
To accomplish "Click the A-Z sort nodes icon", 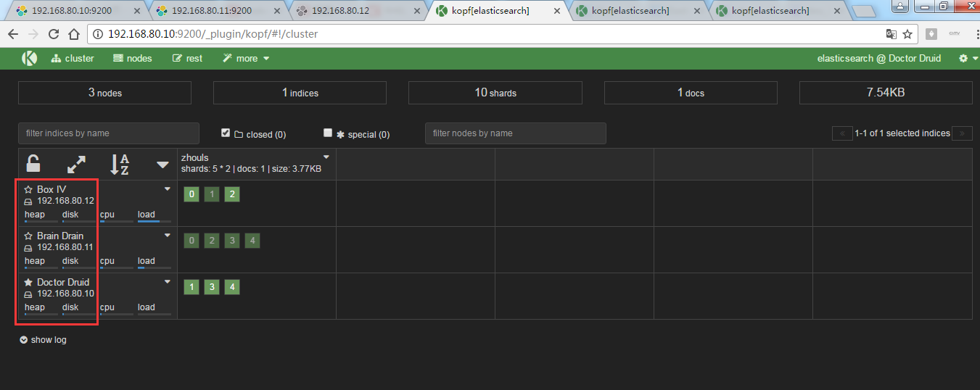I will pyautogui.click(x=120, y=165).
